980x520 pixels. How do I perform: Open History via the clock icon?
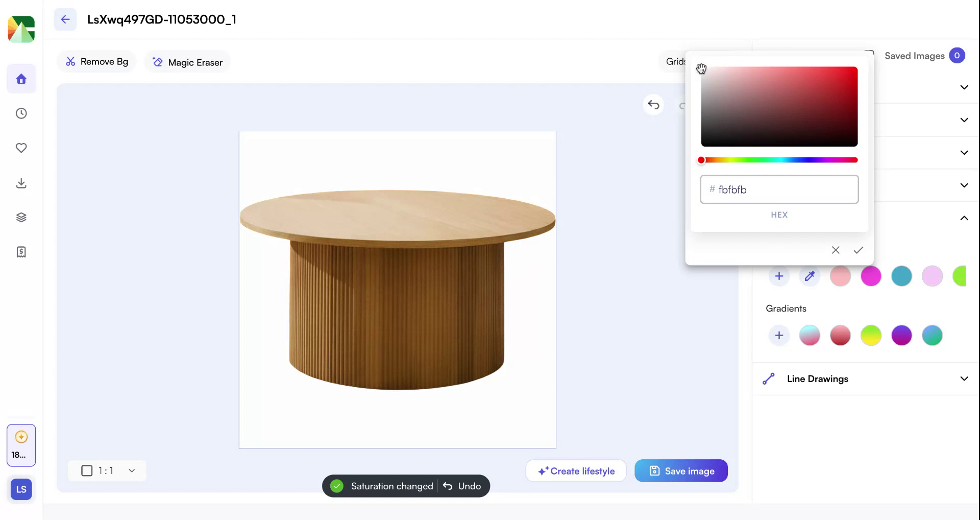click(x=21, y=113)
